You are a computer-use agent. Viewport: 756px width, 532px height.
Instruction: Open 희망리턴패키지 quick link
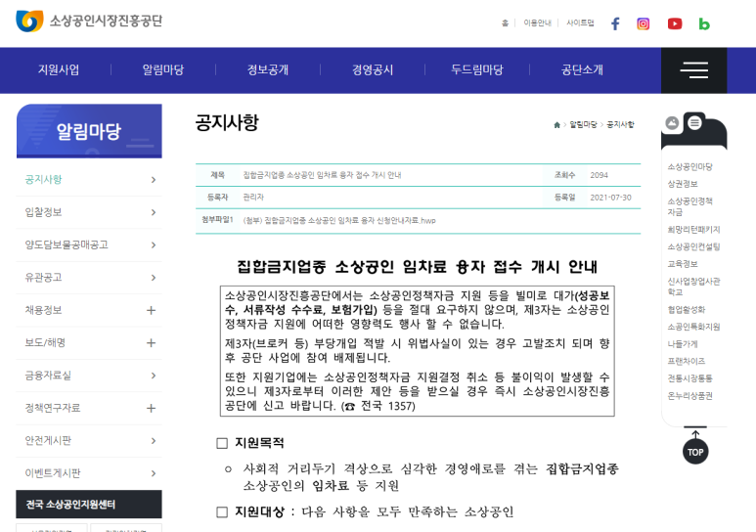coord(693,230)
